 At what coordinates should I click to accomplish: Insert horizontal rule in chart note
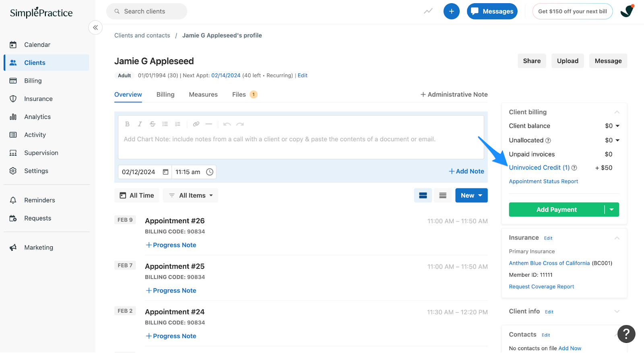(x=208, y=124)
